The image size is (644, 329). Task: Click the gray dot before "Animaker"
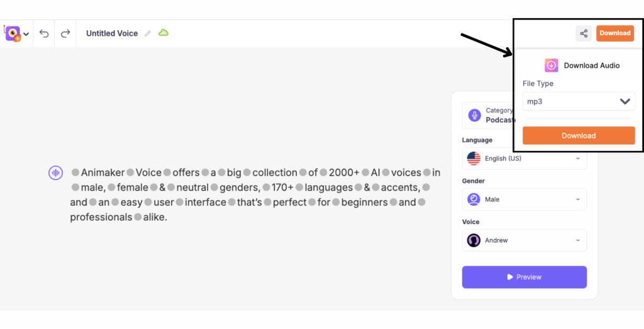coord(75,172)
